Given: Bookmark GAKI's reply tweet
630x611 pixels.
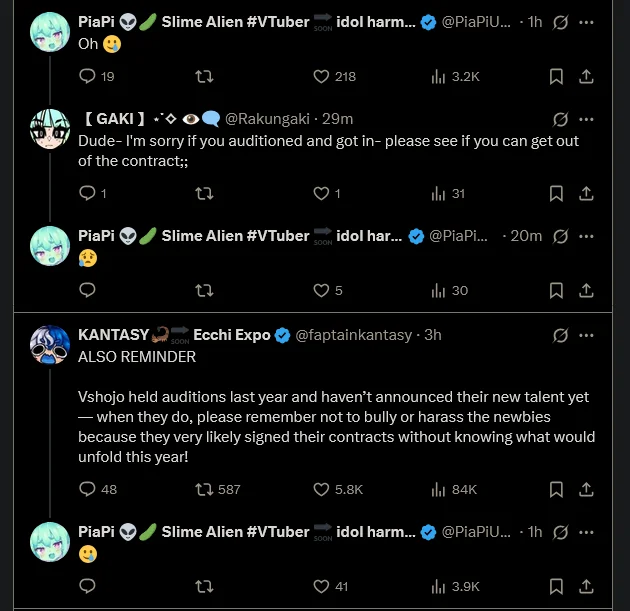Looking at the screenshot, I should (556, 194).
